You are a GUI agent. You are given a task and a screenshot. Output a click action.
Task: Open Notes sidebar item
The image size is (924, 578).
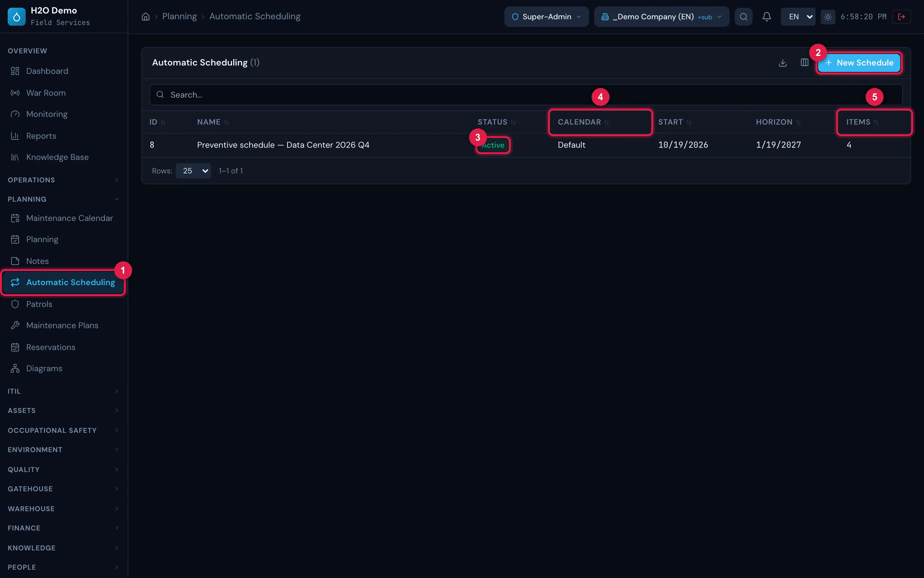64,261
